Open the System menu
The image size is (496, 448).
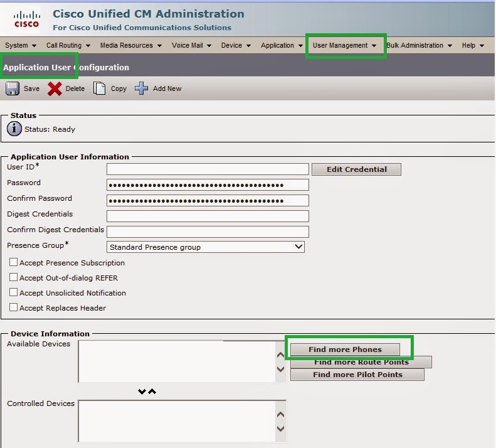(21, 45)
